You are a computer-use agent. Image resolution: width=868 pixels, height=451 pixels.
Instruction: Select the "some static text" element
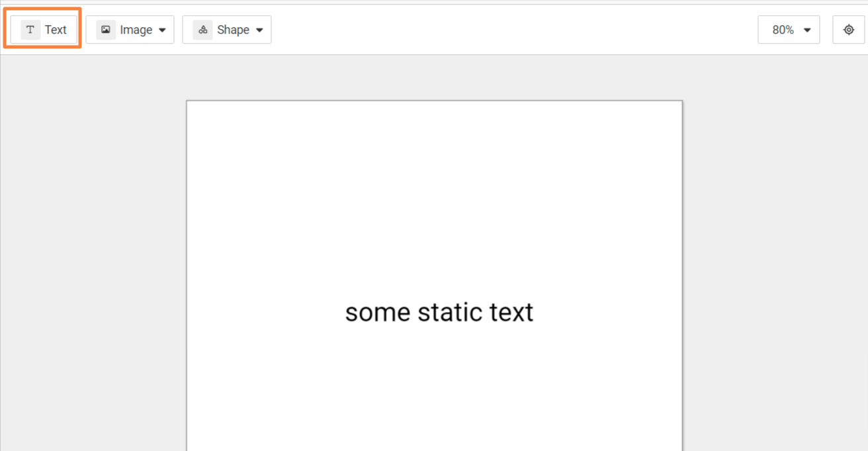point(439,312)
